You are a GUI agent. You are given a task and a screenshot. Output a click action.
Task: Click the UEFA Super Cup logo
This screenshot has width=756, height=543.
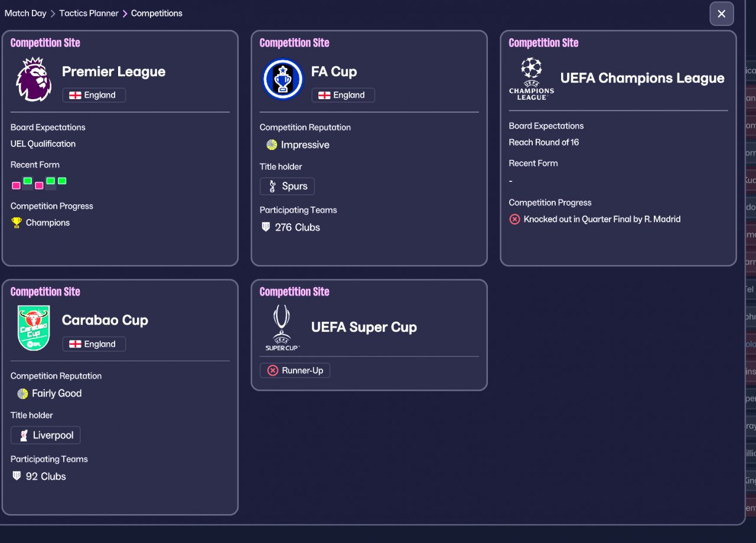282,328
